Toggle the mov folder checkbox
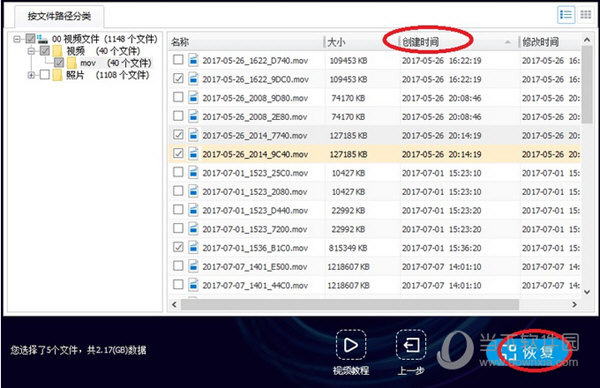The image size is (600, 388). 59,62
